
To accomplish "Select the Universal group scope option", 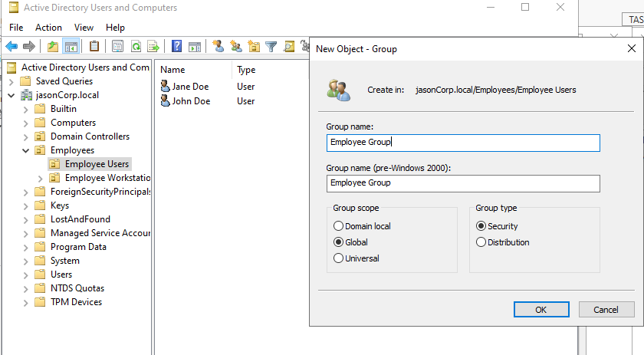I will pyautogui.click(x=338, y=258).
